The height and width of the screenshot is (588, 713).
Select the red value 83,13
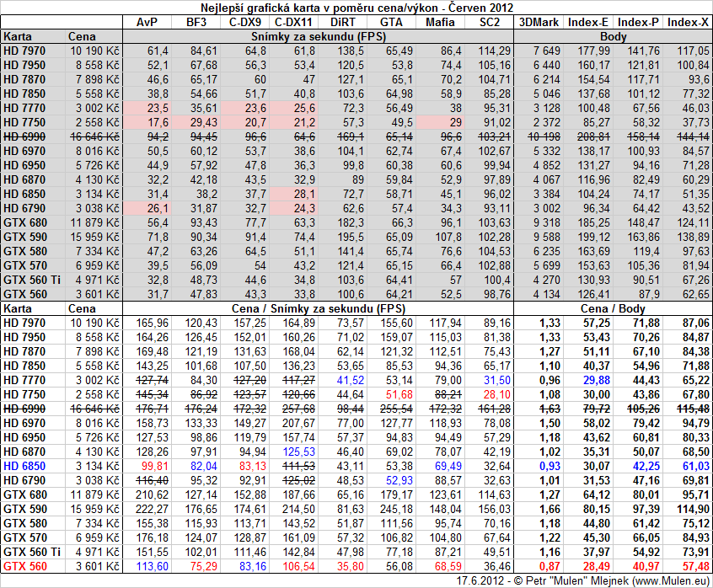click(253, 466)
